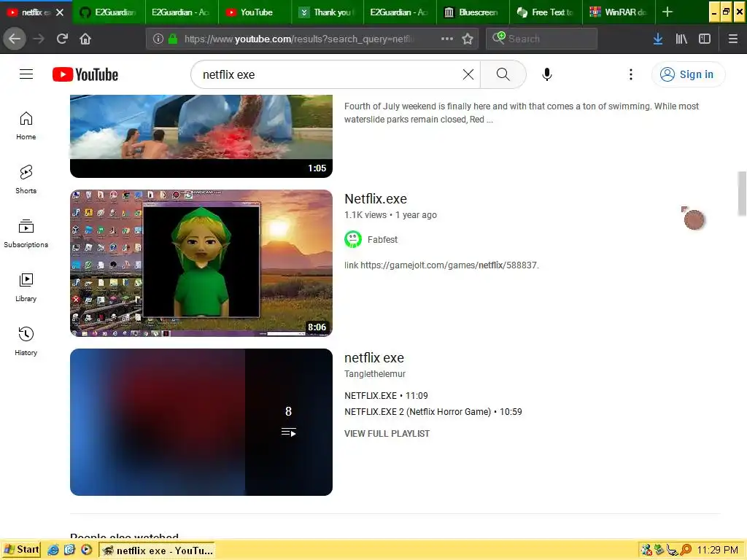Bookmark this page with star icon
747x560 pixels.
[468, 39]
